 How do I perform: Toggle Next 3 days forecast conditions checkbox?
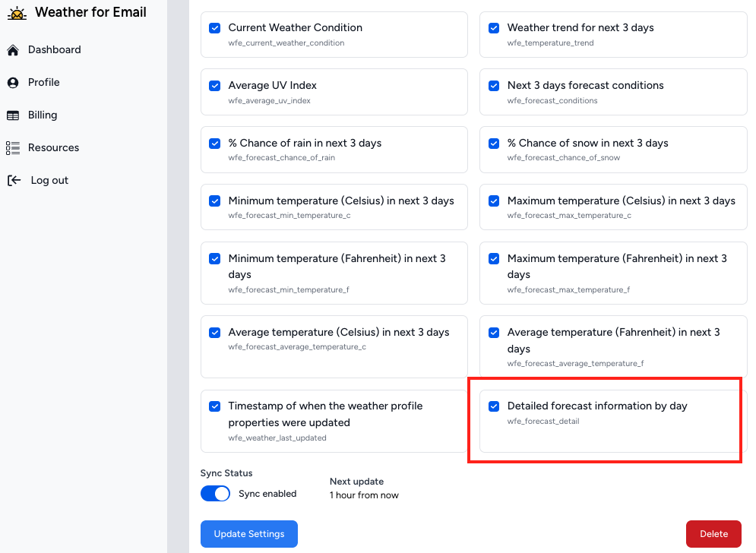(494, 86)
